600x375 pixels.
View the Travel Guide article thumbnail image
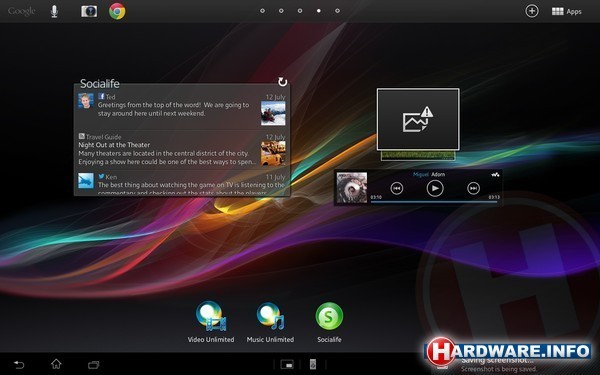pyautogui.click(x=273, y=153)
